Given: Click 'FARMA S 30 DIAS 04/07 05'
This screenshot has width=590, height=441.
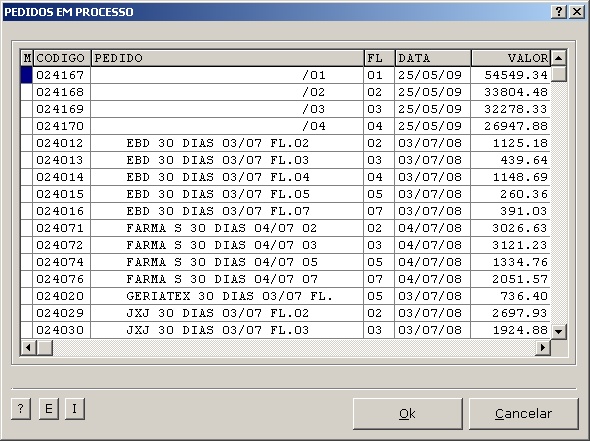Looking at the screenshot, I should click(222, 262).
